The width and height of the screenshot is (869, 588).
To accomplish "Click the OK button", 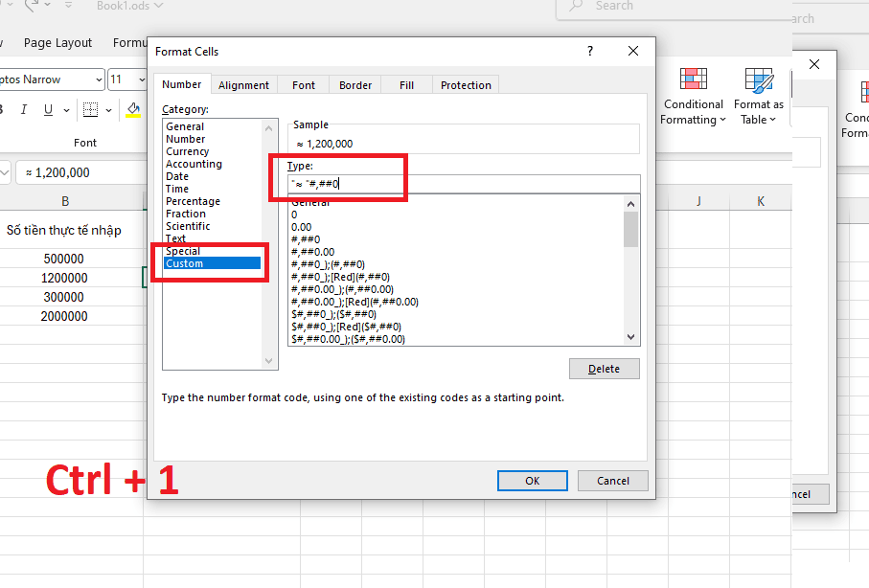I will 532,481.
